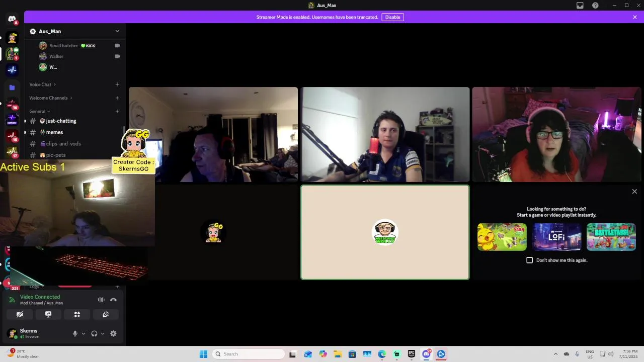Expand the Voice Chat category

(42, 84)
